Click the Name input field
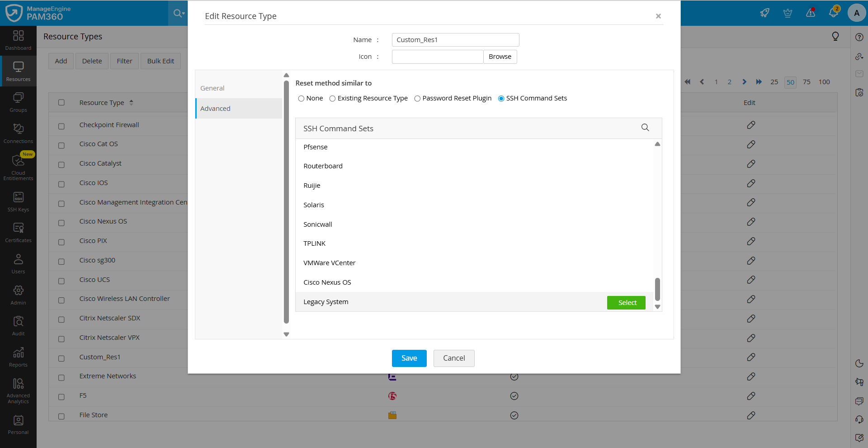This screenshot has width=868, height=448. click(x=455, y=40)
